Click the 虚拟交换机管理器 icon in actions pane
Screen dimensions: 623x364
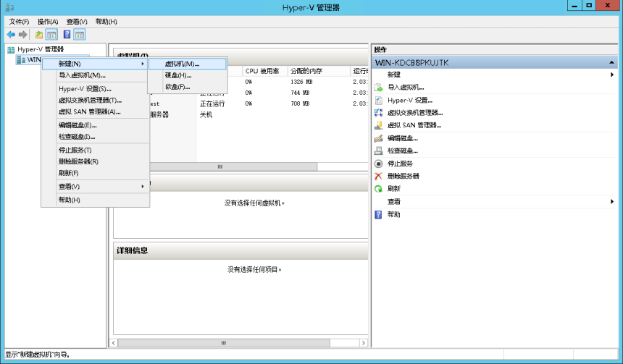(379, 113)
